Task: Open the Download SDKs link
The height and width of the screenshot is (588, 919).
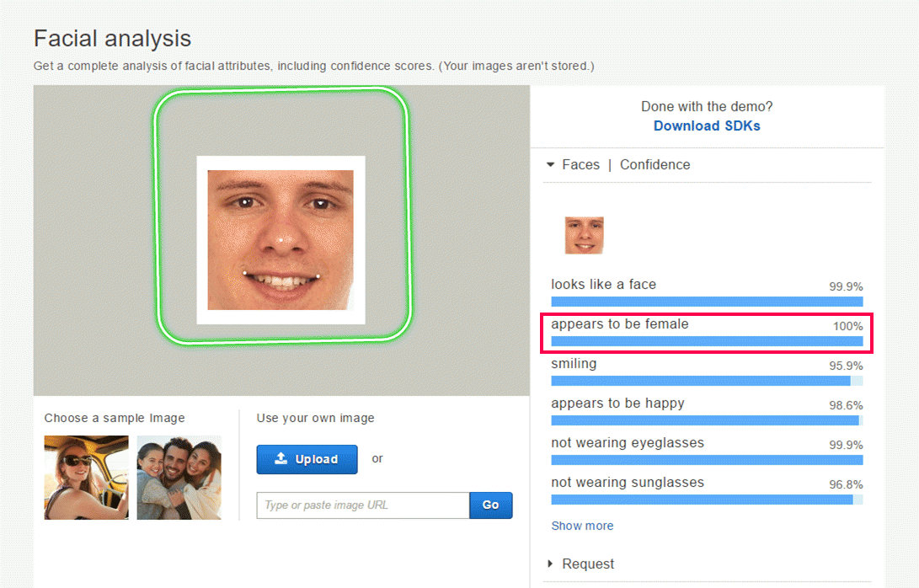Action: (x=707, y=126)
